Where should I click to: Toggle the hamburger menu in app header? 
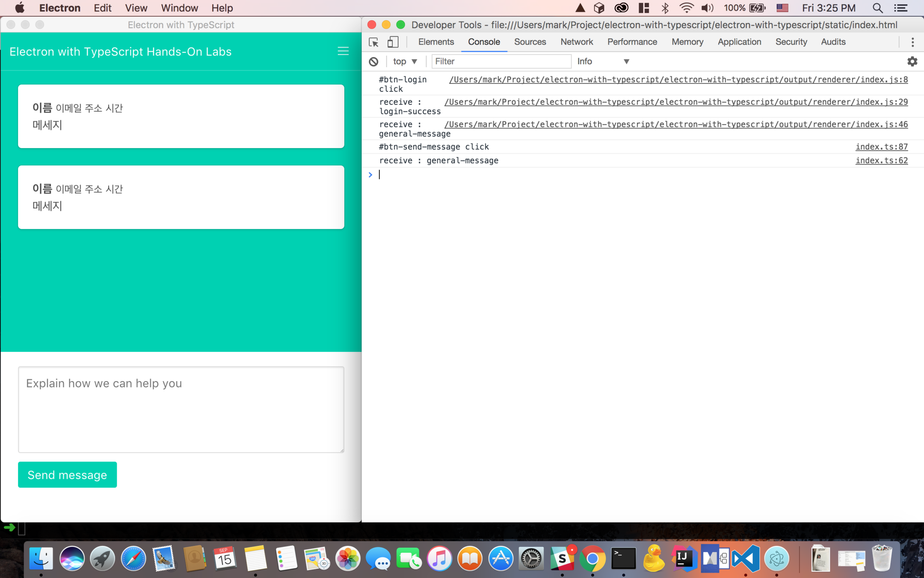(343, 51)
